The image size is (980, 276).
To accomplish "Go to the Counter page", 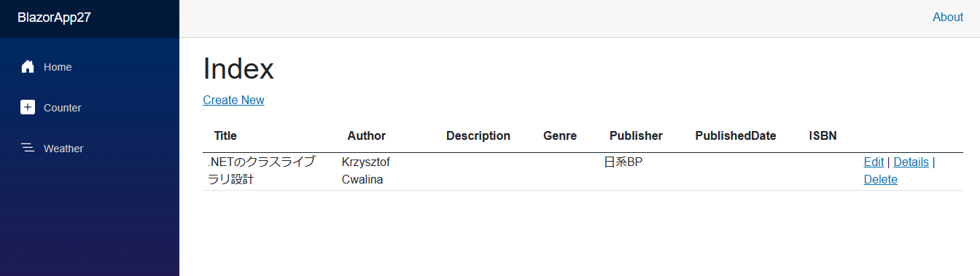I will click(x=90, y=108).
